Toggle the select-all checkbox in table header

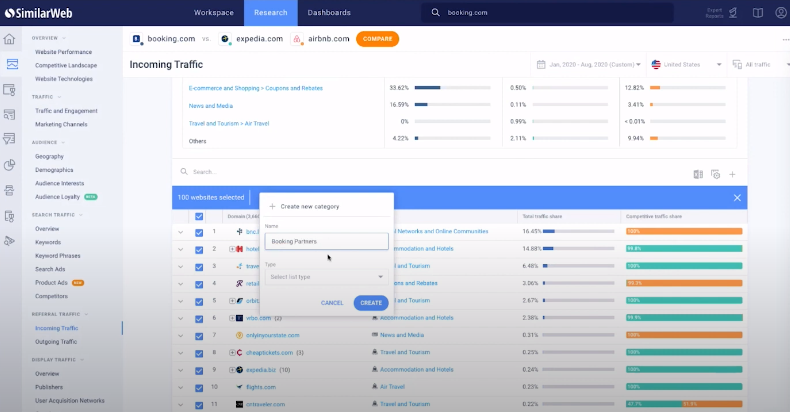coord(199,216)
